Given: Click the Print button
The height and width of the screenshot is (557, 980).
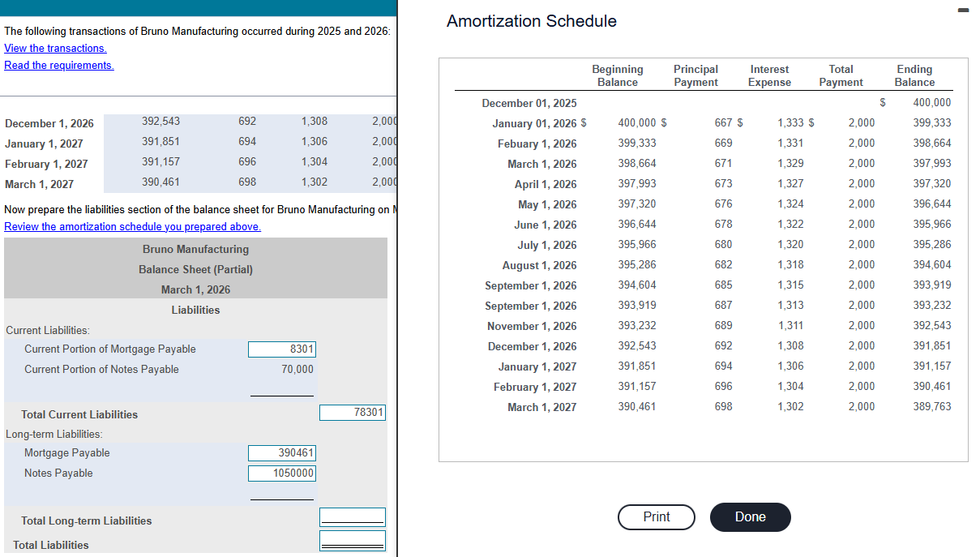Looking at the screenshot, I should 657,517.
